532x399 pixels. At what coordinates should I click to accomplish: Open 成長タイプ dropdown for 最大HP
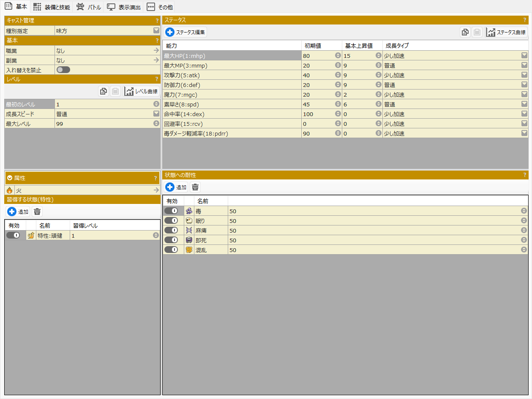524,56
